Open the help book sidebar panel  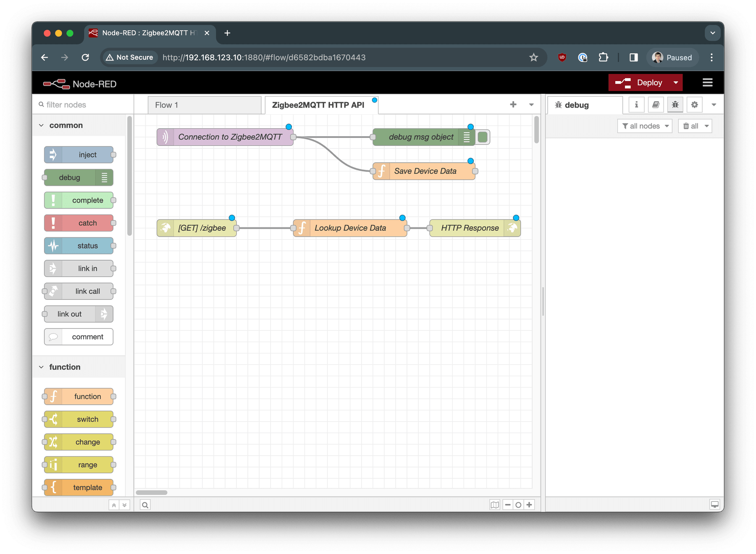click(656, 105)
